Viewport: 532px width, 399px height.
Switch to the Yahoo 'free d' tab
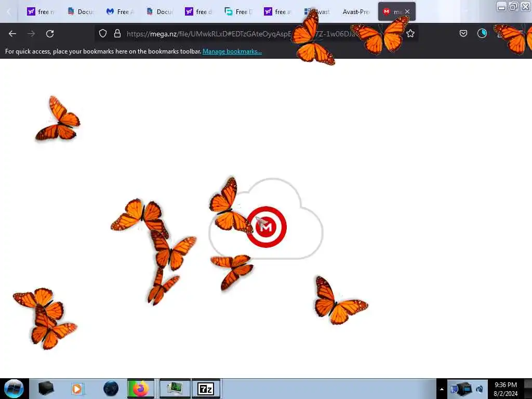point(198,11)
